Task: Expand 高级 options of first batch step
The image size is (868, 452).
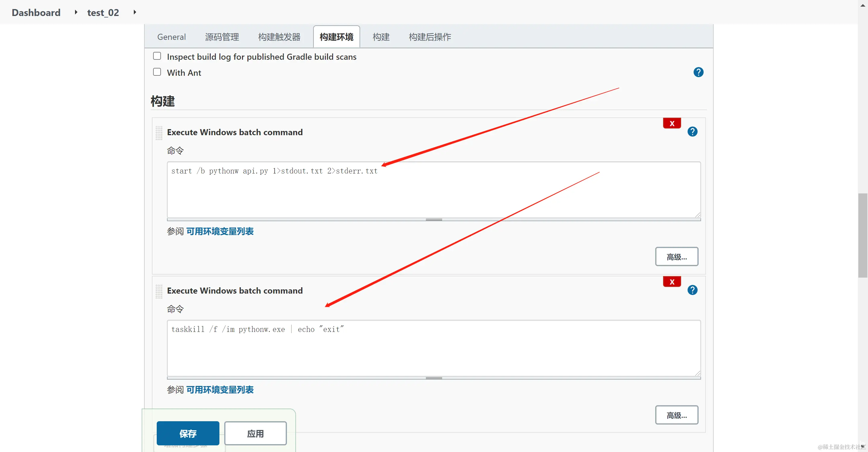Action: (x=676, y=257)
